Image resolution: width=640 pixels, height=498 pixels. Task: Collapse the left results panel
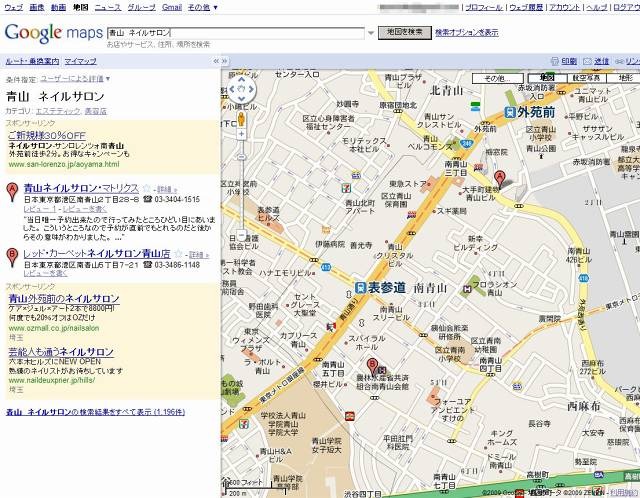coord(216,61)
